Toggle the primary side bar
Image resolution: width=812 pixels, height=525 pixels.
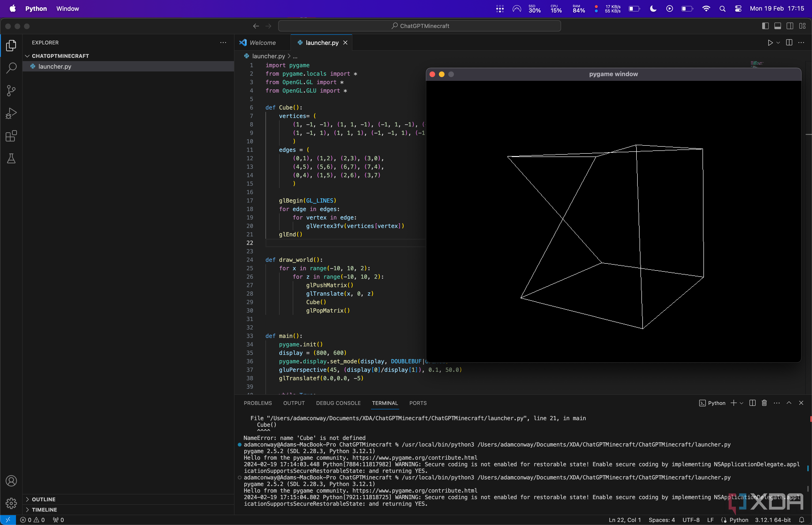coord(765,26)
